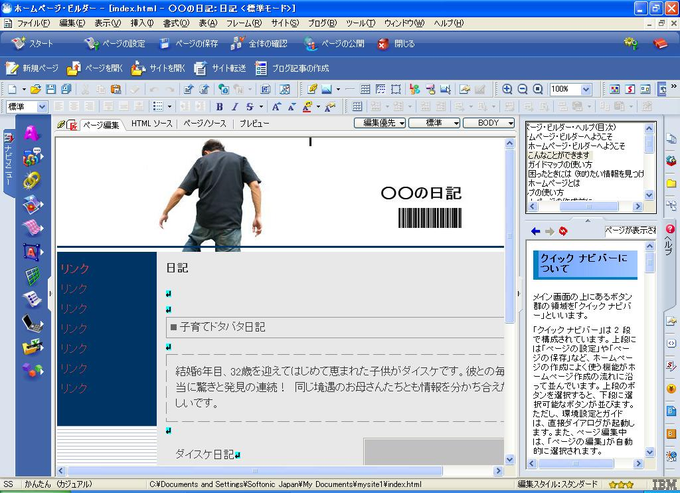The height and width of the screenshot is (493, 680).
Task: Click the colored 3D blocks icon in sidebar
Action: [x=33, y=370]
